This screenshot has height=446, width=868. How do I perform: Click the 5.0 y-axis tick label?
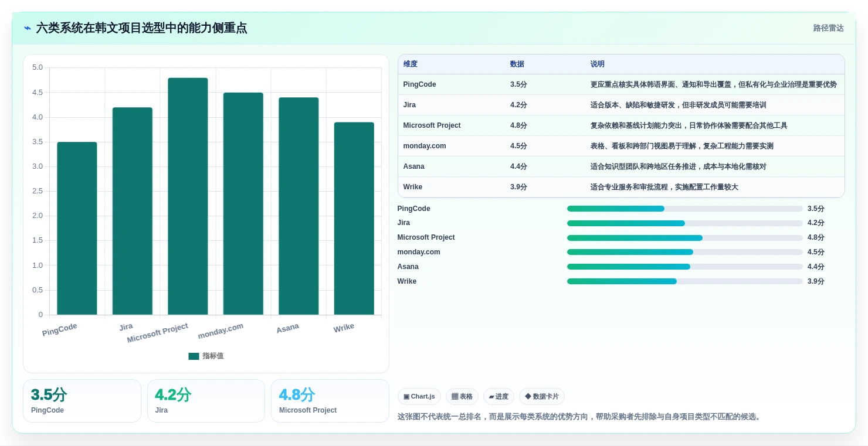[x=38, y=67]
